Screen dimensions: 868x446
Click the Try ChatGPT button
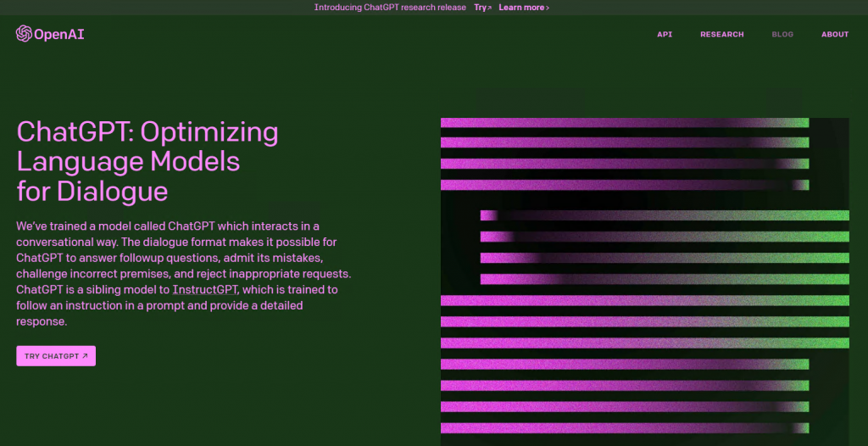point(56,355)
